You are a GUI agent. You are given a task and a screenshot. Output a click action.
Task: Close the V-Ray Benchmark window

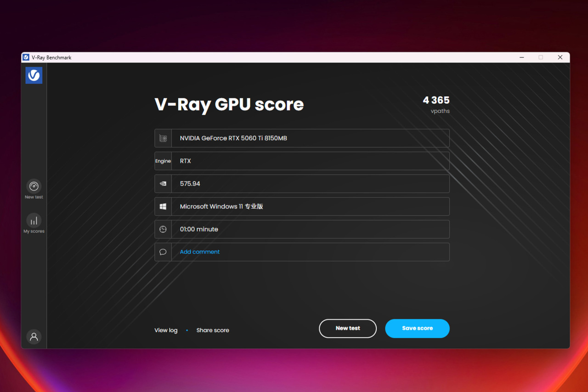point(560,57)
